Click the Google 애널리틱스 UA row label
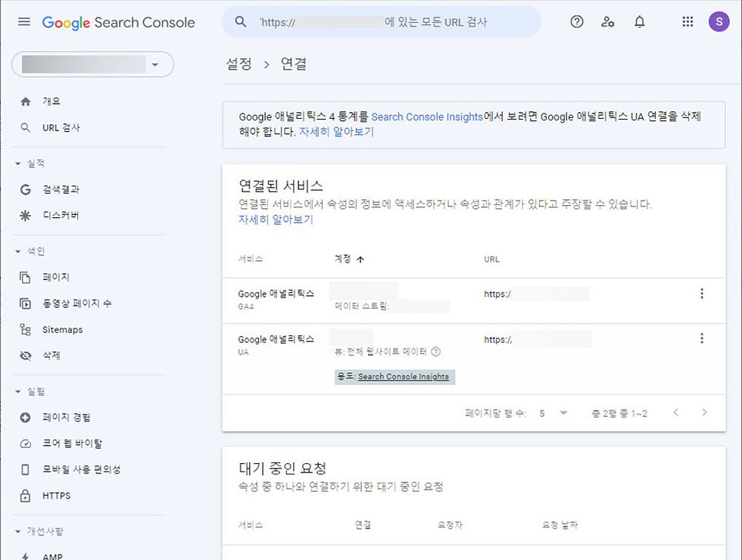 [276, 340]
